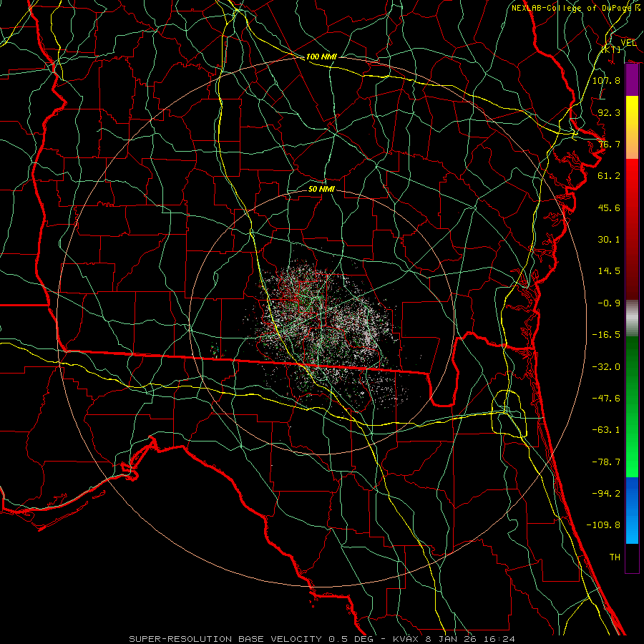Click the 107.8 velocity legend value
The image size is (644, 644).
point(606,80)
